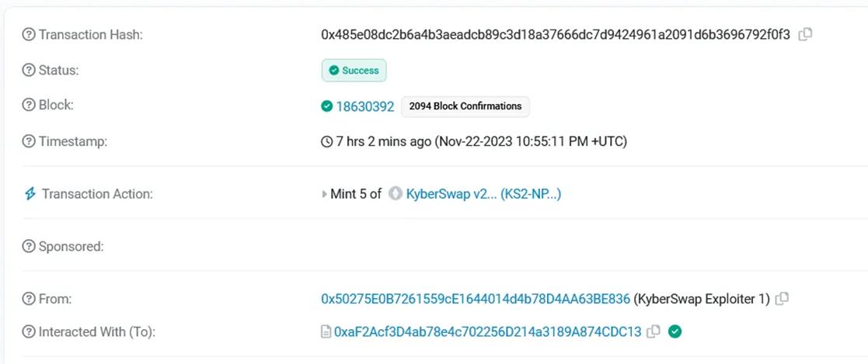Click the lightning Transaction Action icon
Screen dimensions: 868x364
[30, 194]
